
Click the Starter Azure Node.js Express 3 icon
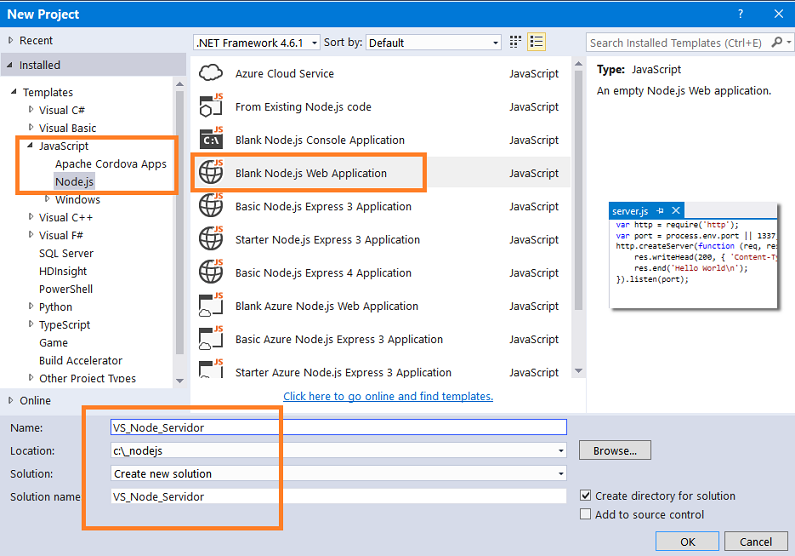click(211, 368)
